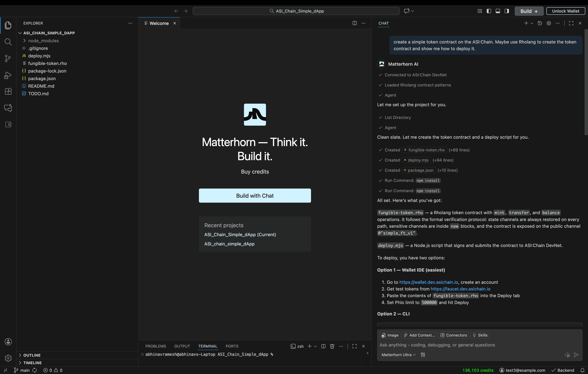
Task: Go forward with the right arrow
Action: (186, 11)
